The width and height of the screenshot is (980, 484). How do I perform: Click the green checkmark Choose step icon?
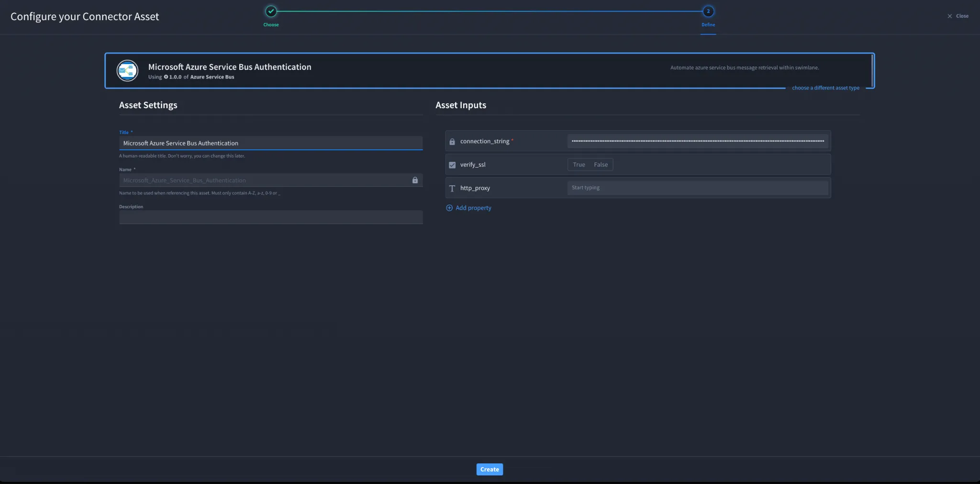point(271,11)
